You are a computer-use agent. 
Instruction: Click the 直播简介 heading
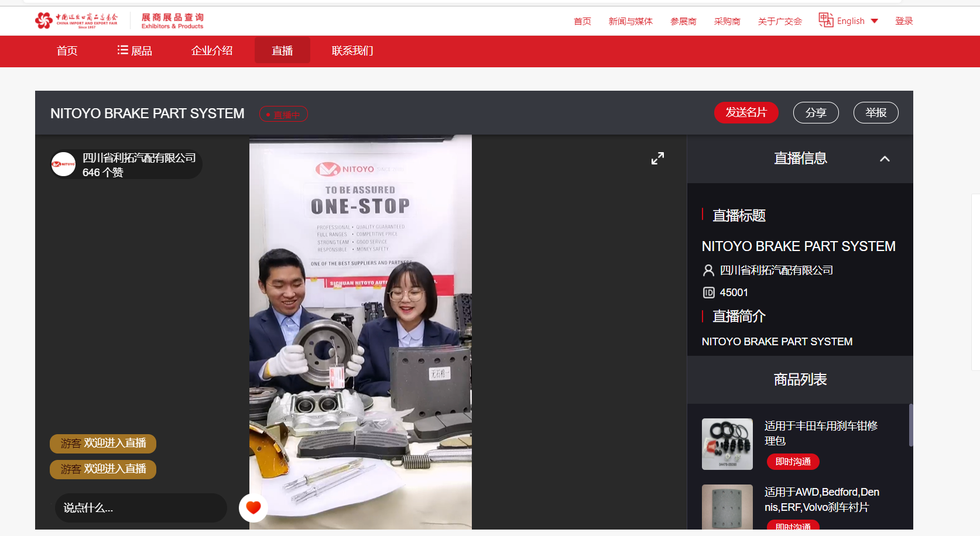click(739, 317)
